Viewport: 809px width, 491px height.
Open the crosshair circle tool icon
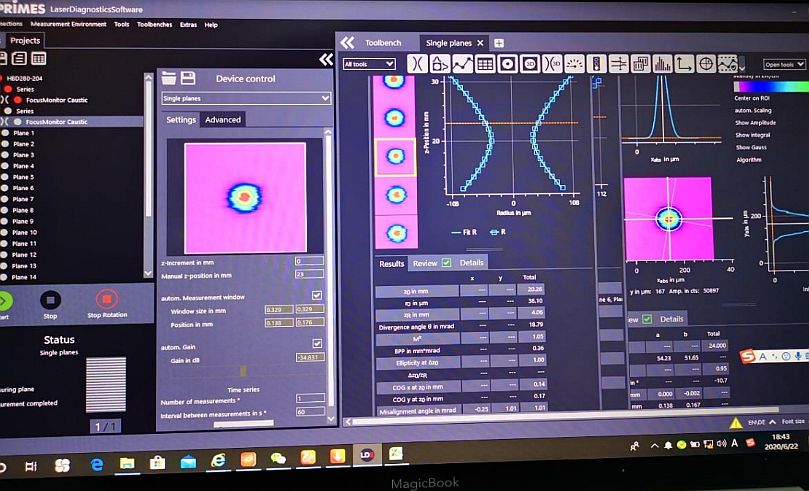pos(706,63)
